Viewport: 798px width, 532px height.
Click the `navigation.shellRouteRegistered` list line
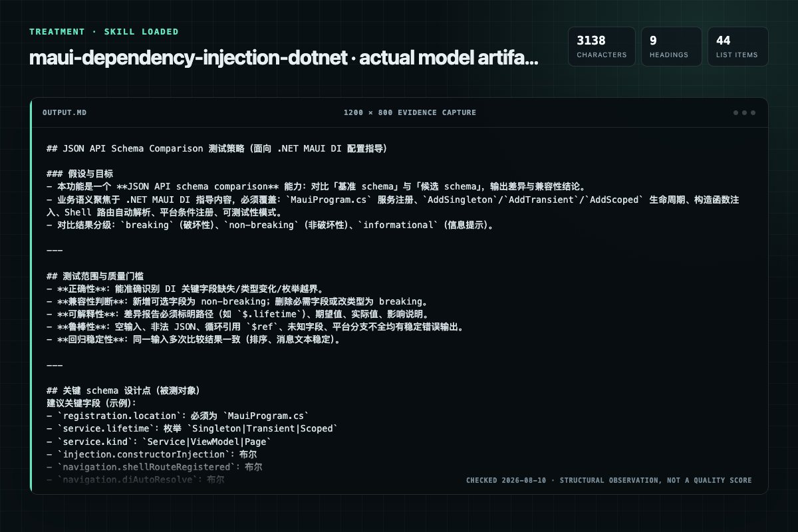point(154,467)
